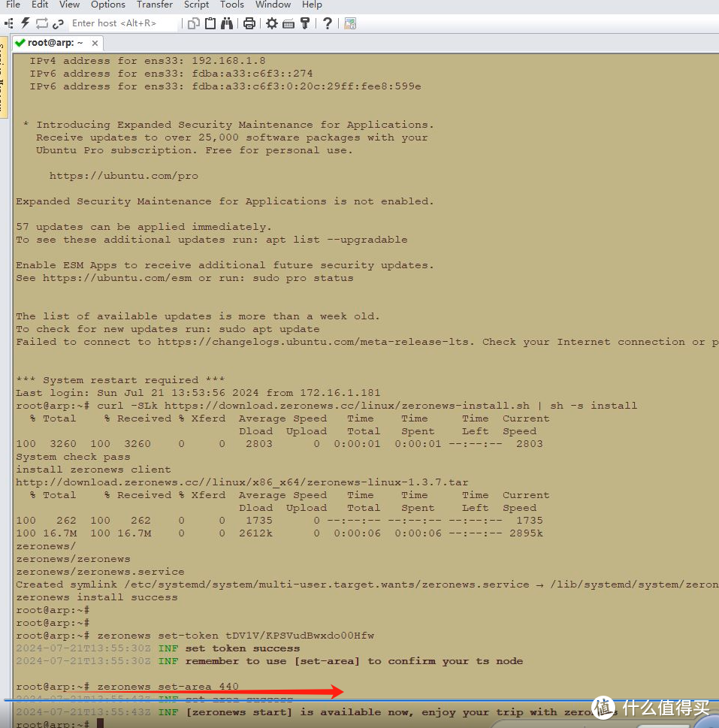Click the Print toolbar icon
This screenshot has height=728, width=719.
[x=249, y=23]
